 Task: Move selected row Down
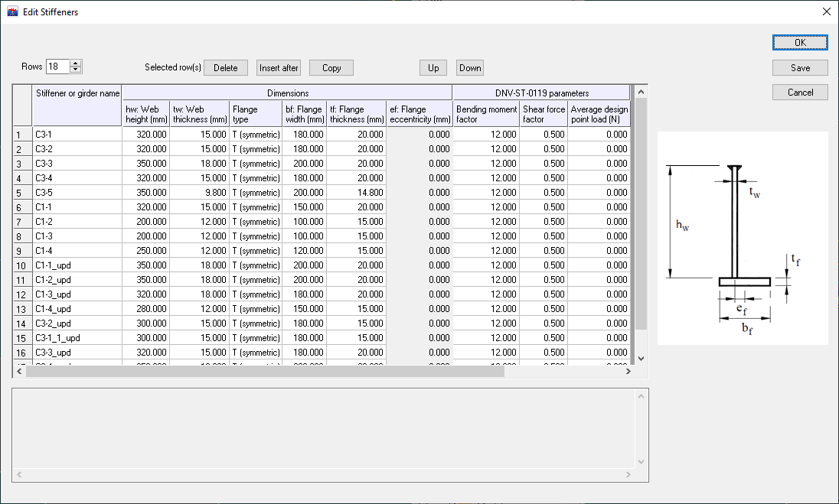[x=470, y=68]
